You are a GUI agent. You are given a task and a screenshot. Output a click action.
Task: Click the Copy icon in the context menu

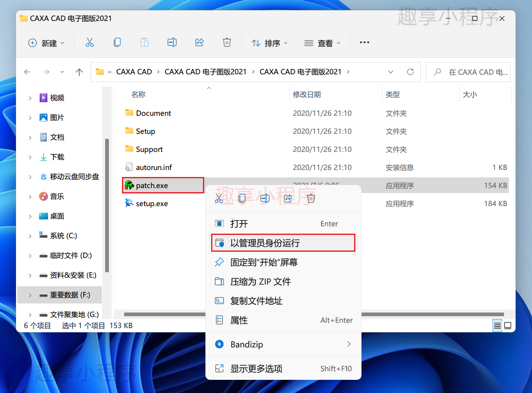tap(242, 198)
